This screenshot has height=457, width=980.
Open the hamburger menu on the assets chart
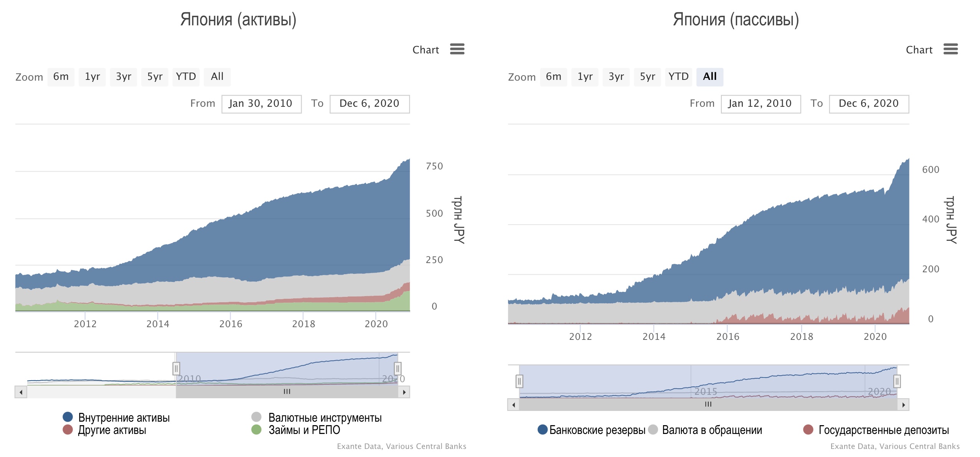pyautogui.click(x=457, y=49)
